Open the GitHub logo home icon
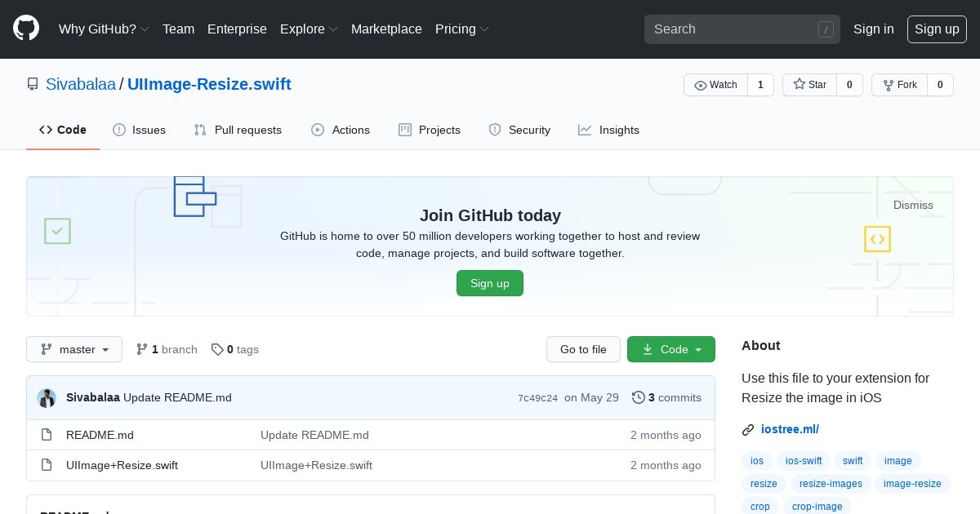Image resolution: width=980 pixels, height=514 pixels. tap(26, 29)
